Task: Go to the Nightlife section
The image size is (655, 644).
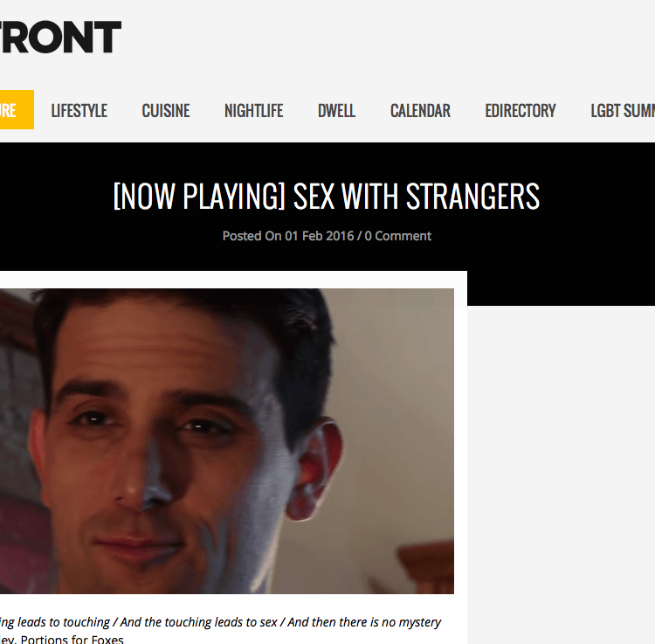Action: click(253, 111)
